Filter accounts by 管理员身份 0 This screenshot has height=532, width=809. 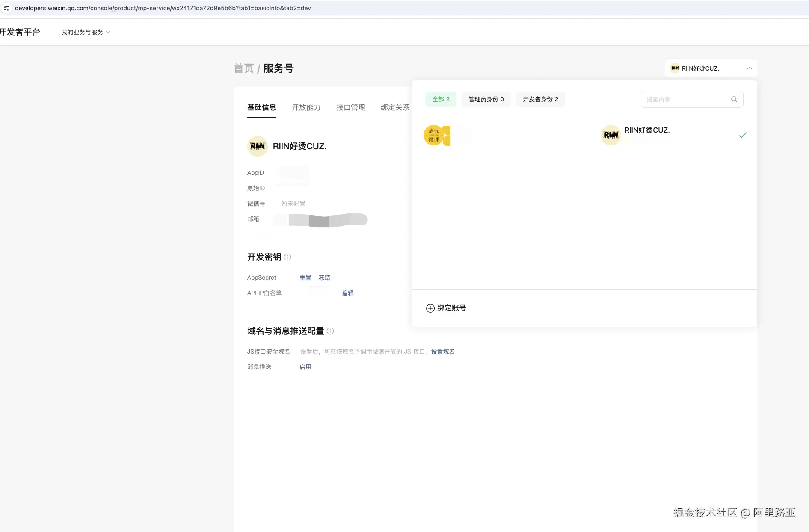tap(486, 99)
